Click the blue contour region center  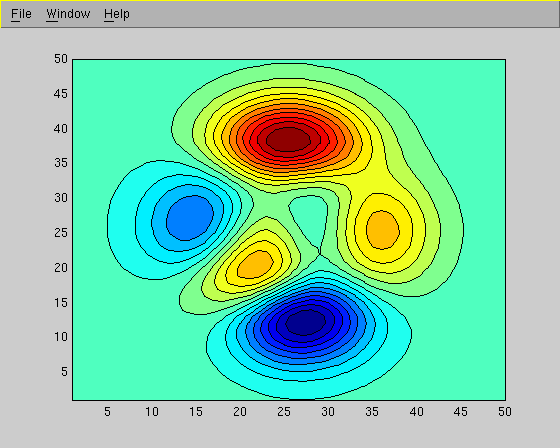pos(190,218)
